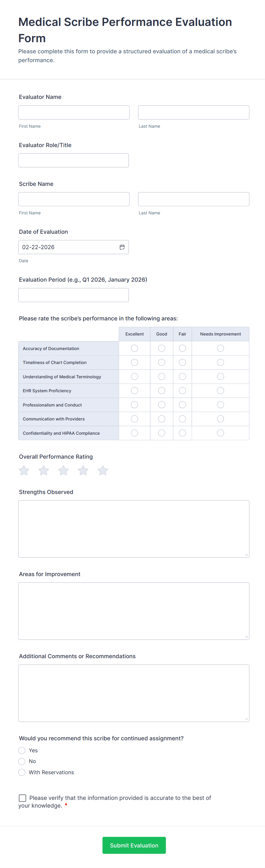
Task: Rate EHR System Proficiency as Good
Action: (162, 391)
